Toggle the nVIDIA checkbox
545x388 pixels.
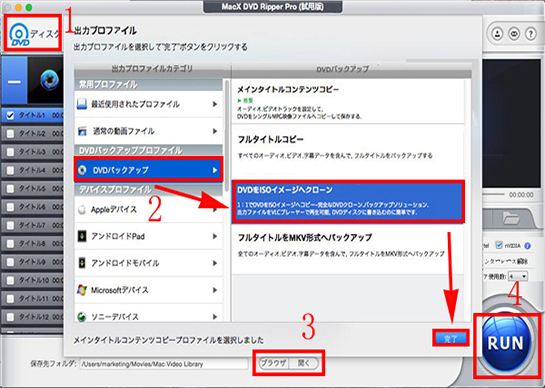499,245
